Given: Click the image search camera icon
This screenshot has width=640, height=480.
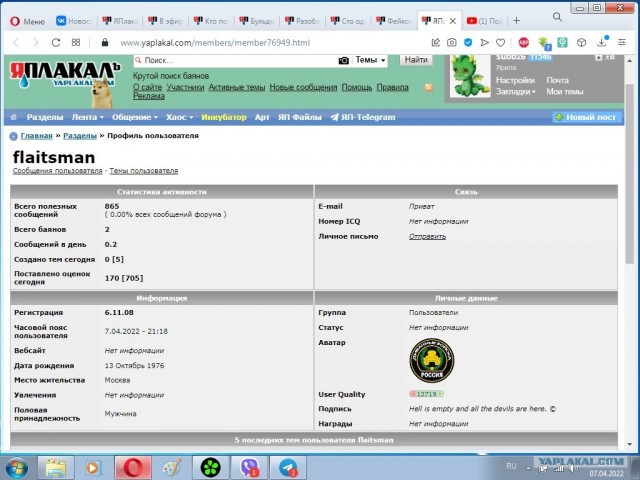Looking at the screenshot, I should coord(344,60).
